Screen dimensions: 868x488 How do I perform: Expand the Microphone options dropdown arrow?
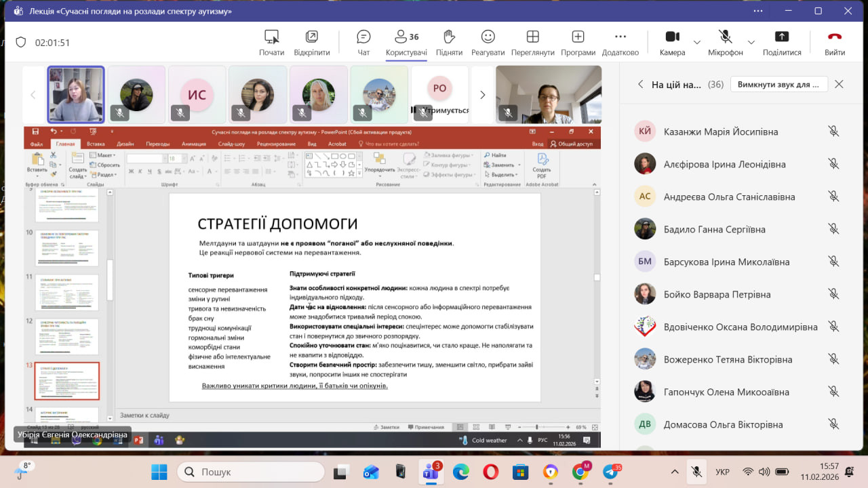coord(751,43)
